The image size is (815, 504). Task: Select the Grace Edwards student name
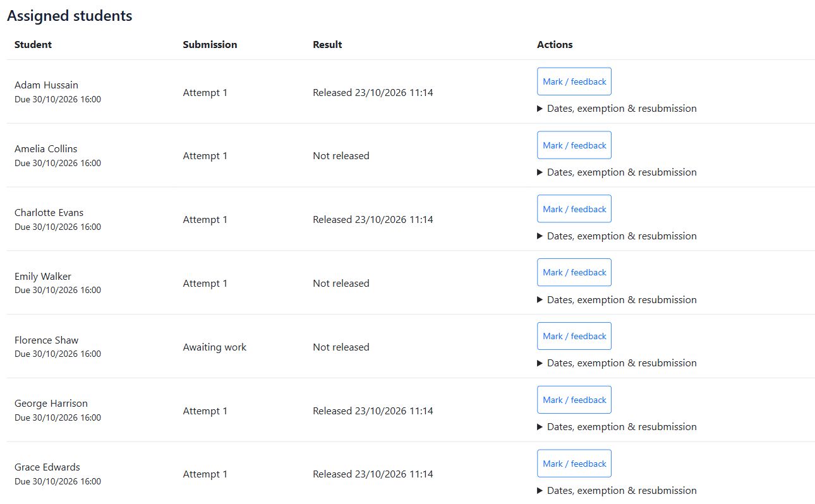pyautogui.click(x=47, y=467)
